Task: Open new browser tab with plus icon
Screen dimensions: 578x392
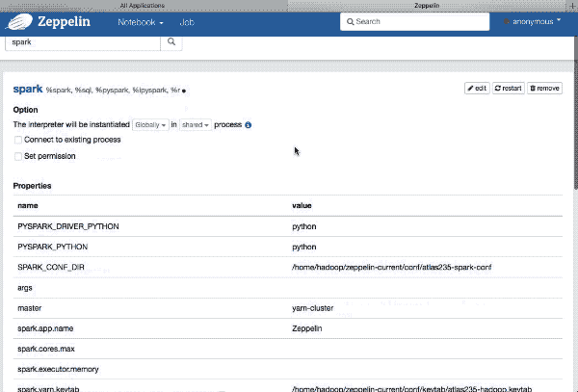Action: [572, 6]
